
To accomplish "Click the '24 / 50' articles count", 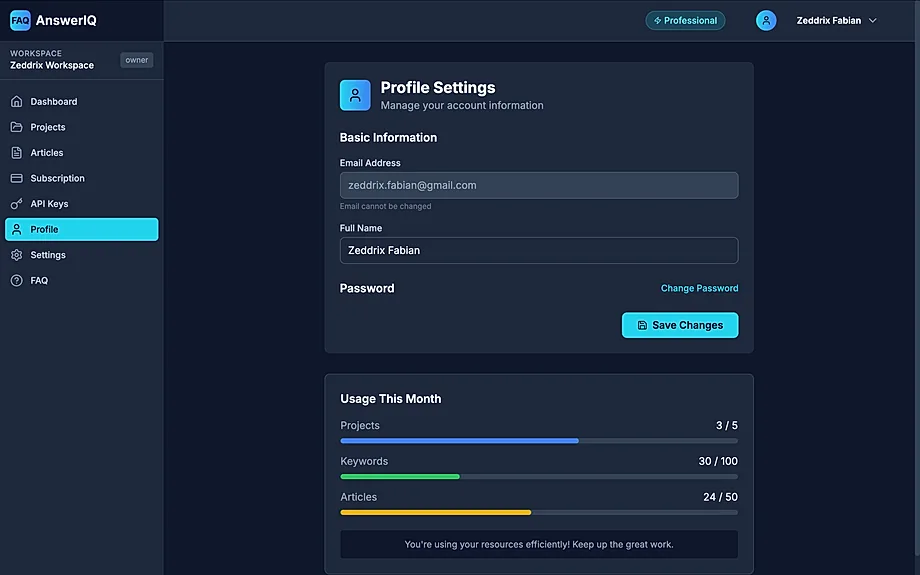I will click(721, 497).
